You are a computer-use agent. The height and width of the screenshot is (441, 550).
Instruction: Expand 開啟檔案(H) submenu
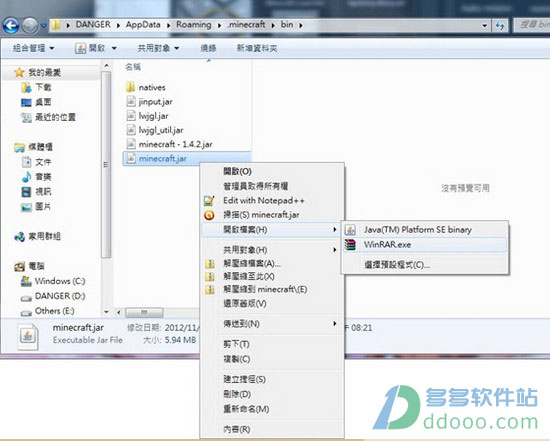pos(272,229)
